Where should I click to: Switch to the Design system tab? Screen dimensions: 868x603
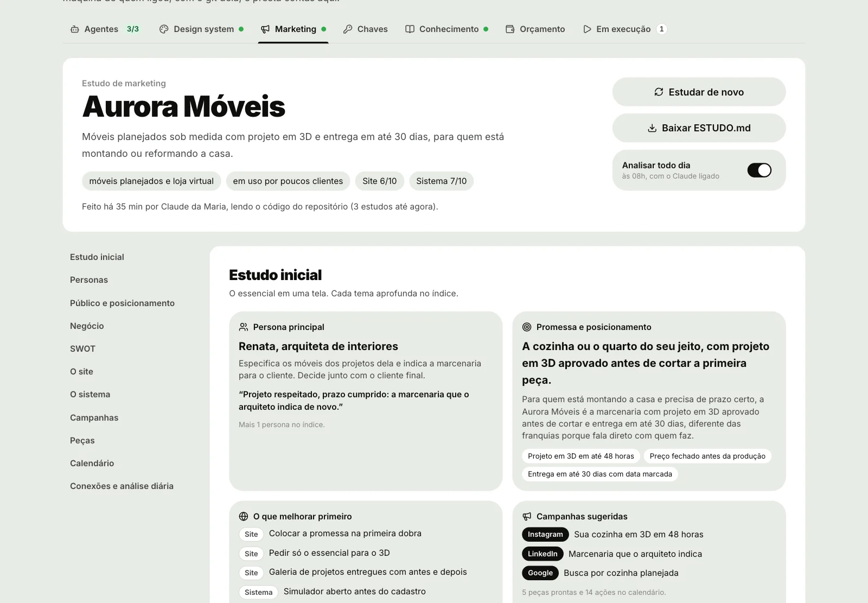(201, 29)
